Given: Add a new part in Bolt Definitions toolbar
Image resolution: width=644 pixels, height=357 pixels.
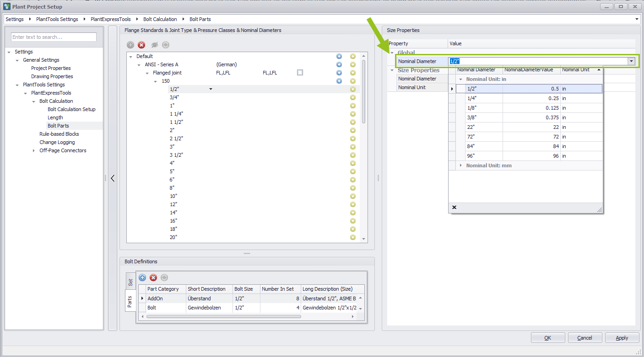Looking at the screenshot, I should [142, 277].
